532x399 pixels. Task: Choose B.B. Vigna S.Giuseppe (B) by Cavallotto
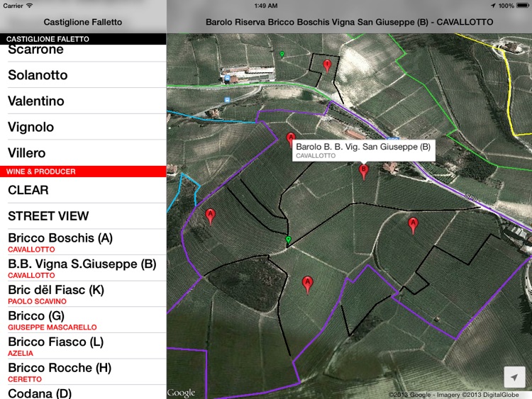click(83, 268)
